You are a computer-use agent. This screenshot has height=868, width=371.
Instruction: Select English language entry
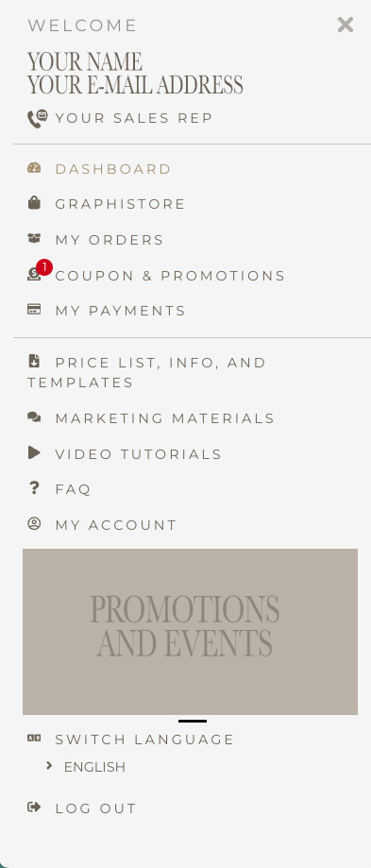coord(94,767)
